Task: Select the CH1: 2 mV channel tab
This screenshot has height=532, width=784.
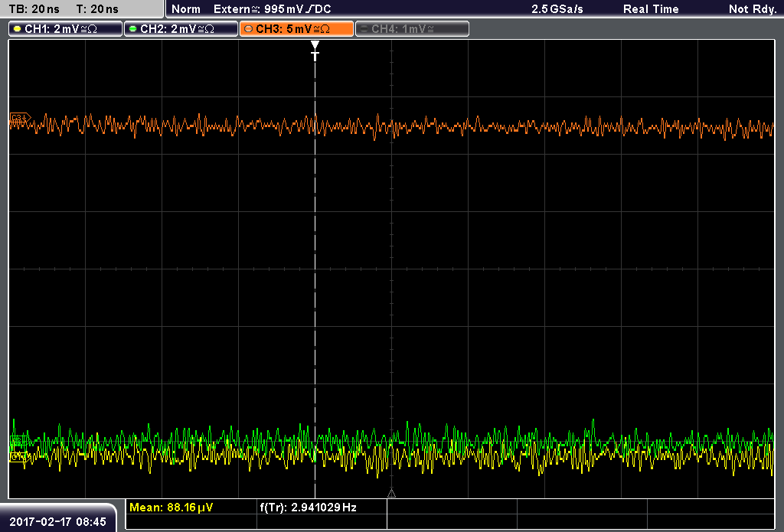Action: [66, 29]
